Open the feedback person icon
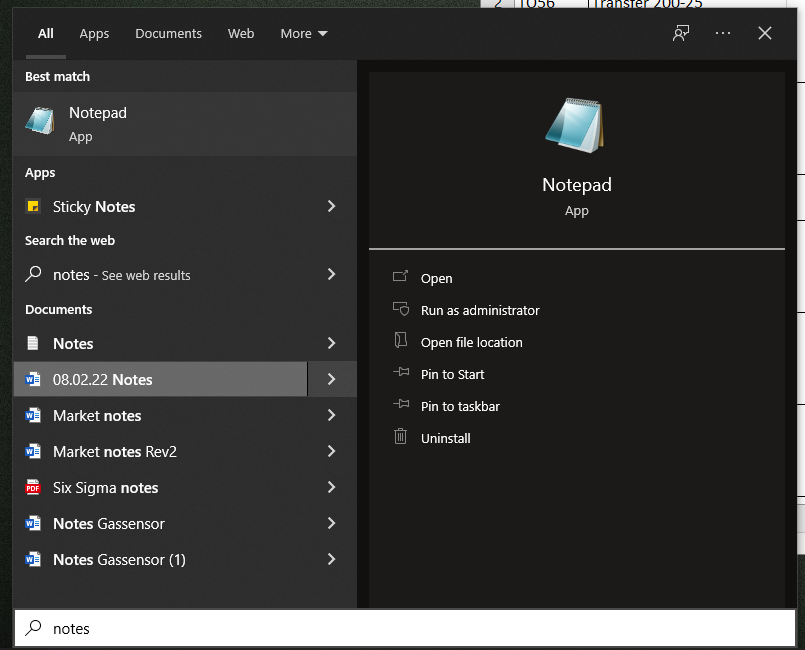Viewport: 805px width, 650px height. coord(681,33)
